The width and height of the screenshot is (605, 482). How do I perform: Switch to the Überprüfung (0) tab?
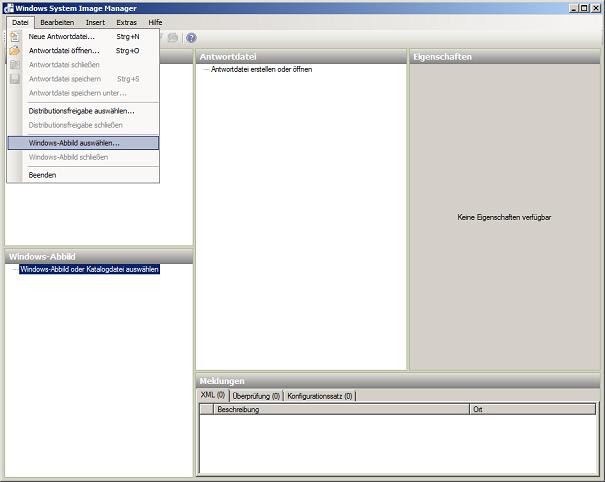point(256,396)
